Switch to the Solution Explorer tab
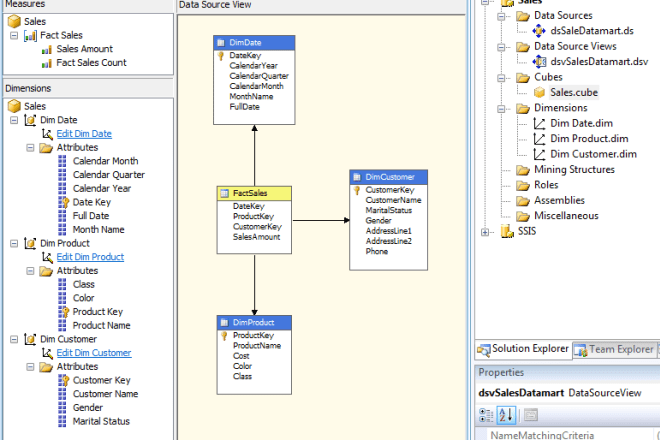Image resolution: width=660 pixels, height=440 pixels. tap(523, 349)
